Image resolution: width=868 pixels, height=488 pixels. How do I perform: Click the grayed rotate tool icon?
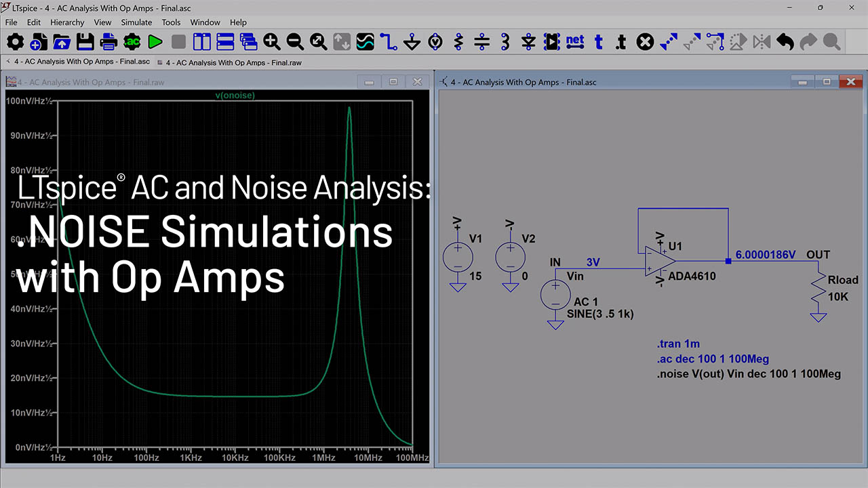[x=738, y=42]
